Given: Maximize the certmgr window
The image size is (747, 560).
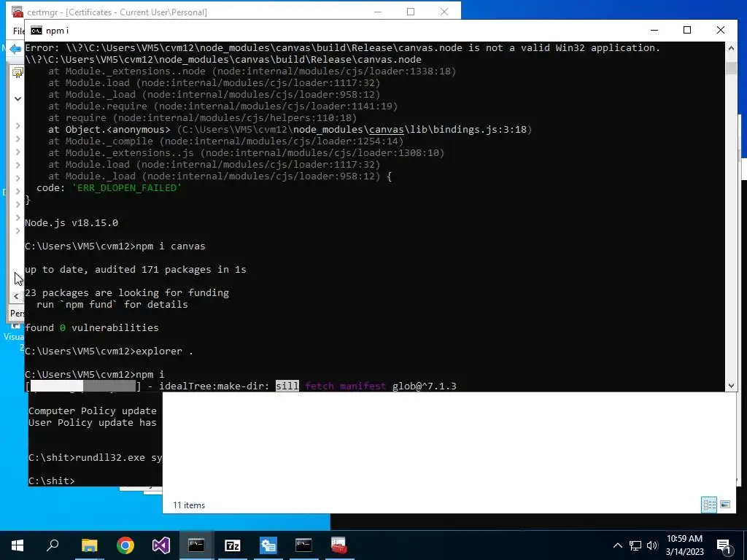Looking at the screenshot, I should 411,12.
